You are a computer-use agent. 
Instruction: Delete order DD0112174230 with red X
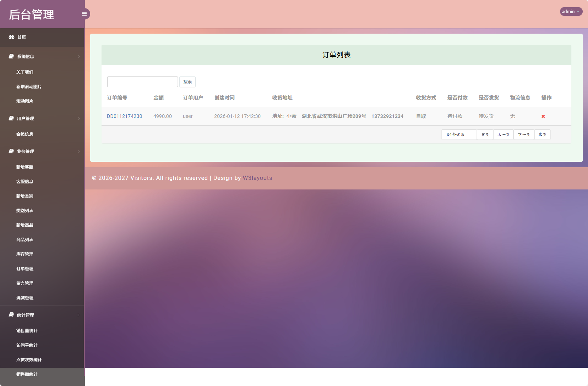pyautogui.click(x=543, y=116)
